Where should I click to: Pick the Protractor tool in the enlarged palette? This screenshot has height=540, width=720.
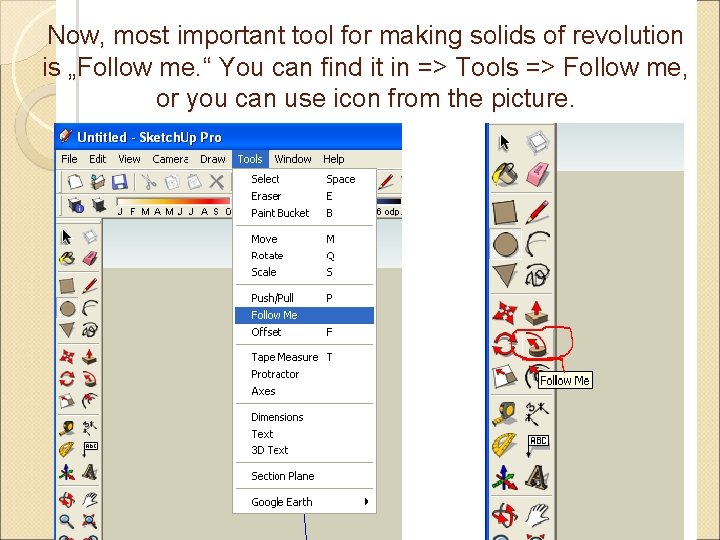(x=505, y=444)
